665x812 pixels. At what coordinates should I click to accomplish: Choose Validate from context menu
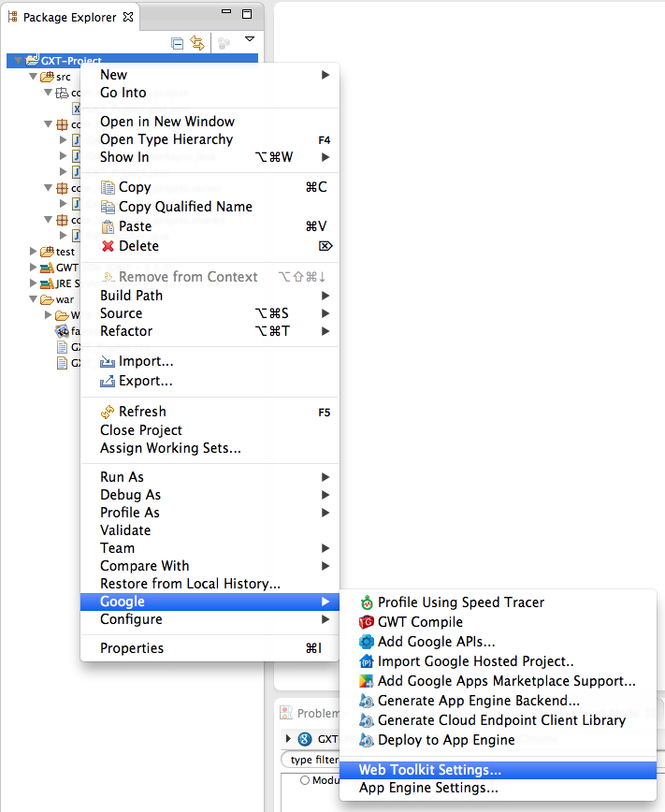click(210, 530)
